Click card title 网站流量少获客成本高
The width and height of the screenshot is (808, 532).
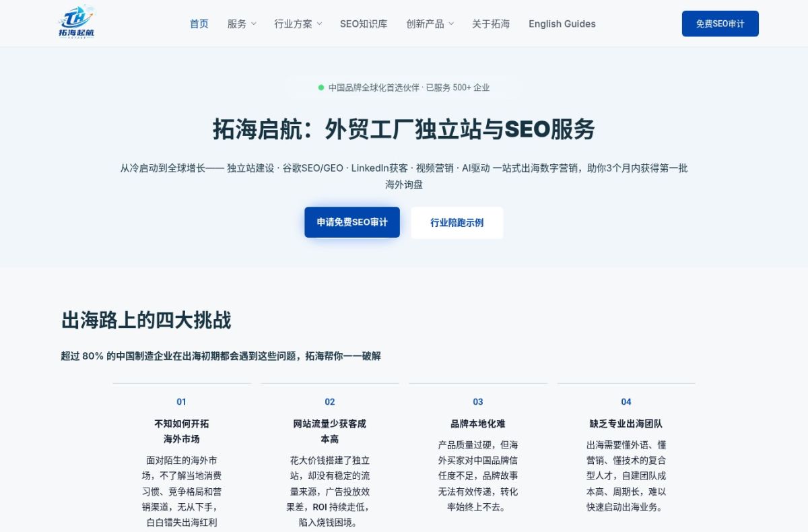point(330,431)
